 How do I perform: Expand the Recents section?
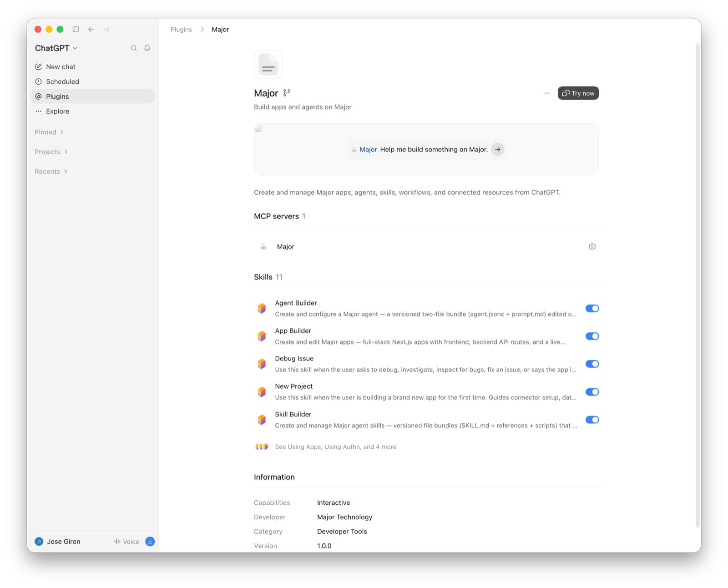[51, 171]
